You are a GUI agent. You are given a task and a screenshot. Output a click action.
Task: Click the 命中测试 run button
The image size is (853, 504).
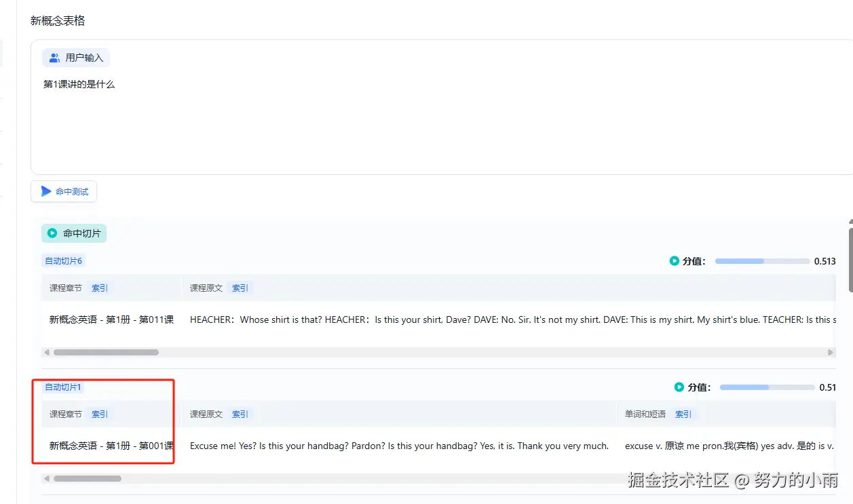64,191
